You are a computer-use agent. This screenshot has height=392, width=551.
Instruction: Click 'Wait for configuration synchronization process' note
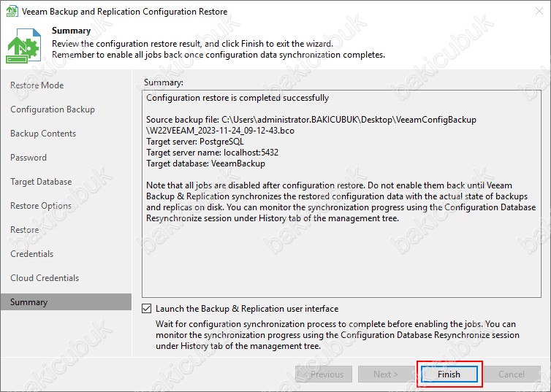[338, 335]
